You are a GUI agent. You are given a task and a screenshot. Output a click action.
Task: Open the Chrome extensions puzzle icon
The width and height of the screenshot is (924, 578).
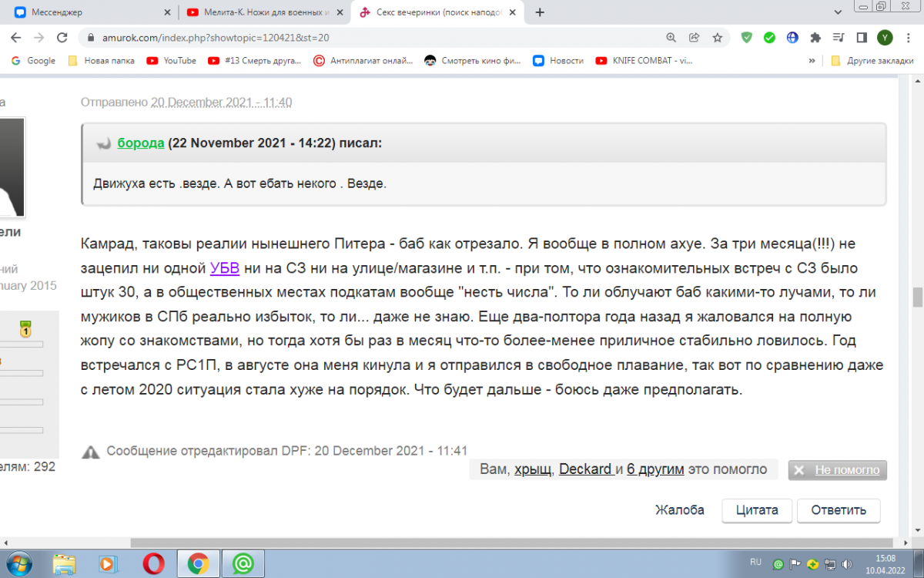815,37
